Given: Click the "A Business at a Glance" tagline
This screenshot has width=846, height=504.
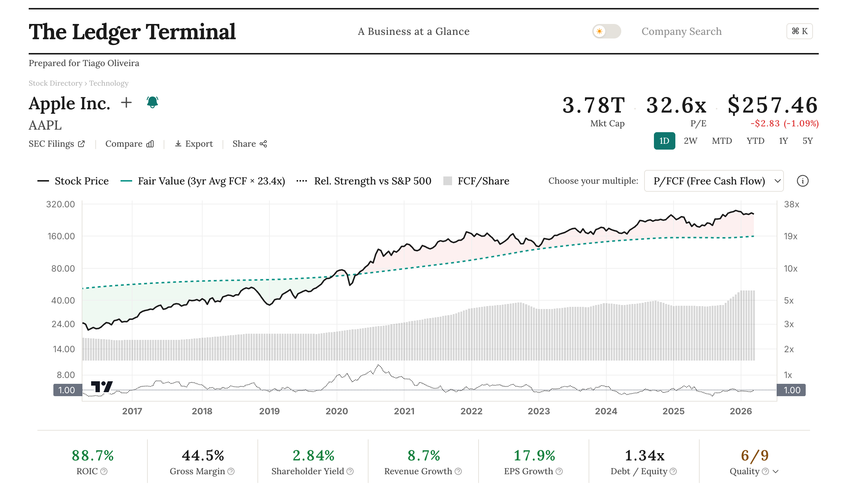Looking at the screenshot, I should pos(414,31).
